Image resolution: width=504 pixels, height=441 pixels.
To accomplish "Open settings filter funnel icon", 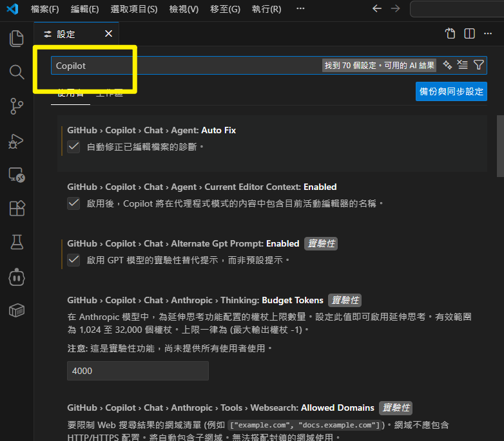I will [479, 65].
